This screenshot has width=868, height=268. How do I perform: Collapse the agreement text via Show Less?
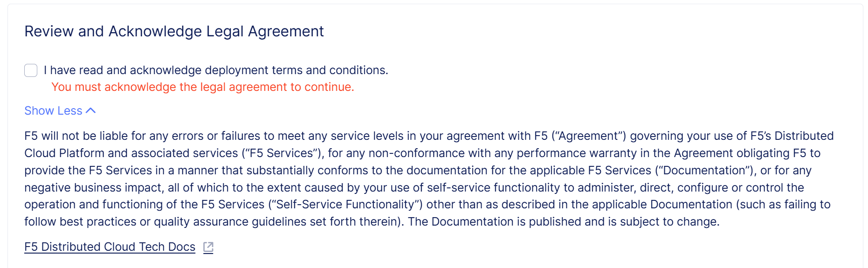pos(53,111)
